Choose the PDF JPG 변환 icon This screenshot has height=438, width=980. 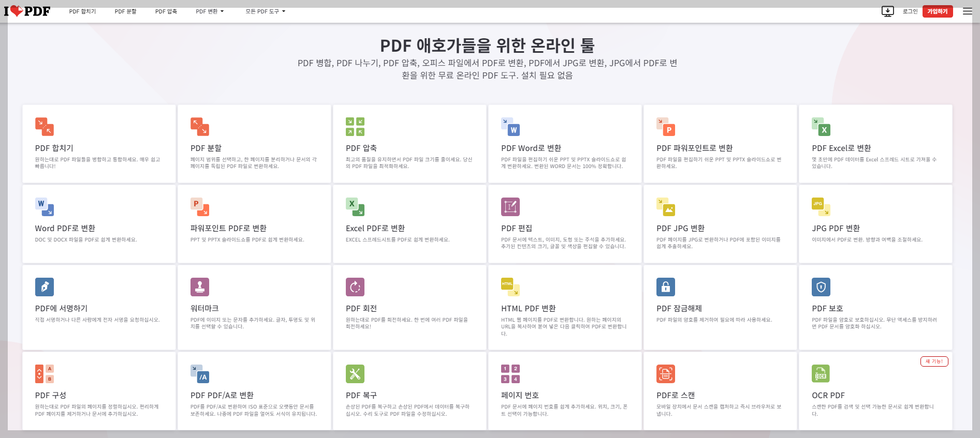click(666, 207)
